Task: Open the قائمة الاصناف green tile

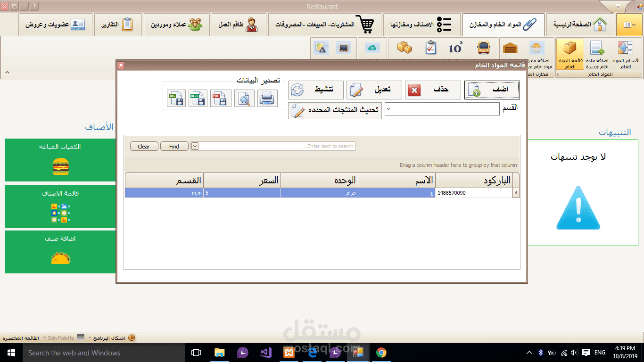Action: (x=60, y=206)
